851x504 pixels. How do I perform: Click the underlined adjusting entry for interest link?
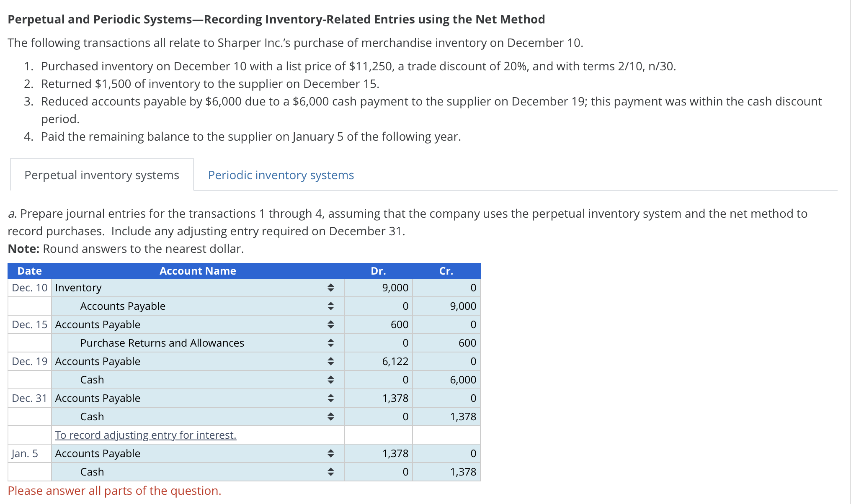click(x=146, y=435)
